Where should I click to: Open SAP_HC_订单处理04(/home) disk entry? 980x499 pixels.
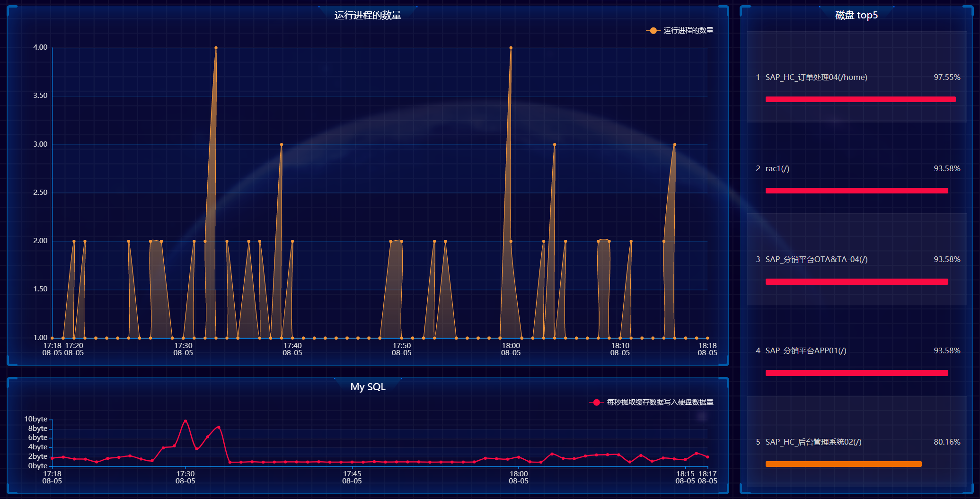(816, 77)
